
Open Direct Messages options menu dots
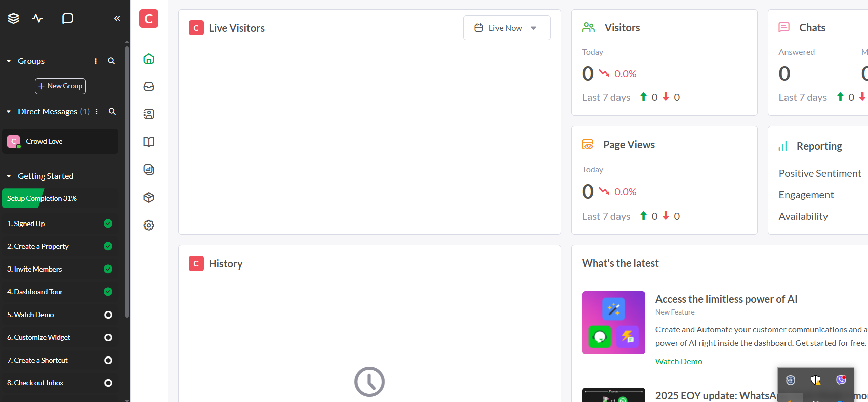point(96,111)
